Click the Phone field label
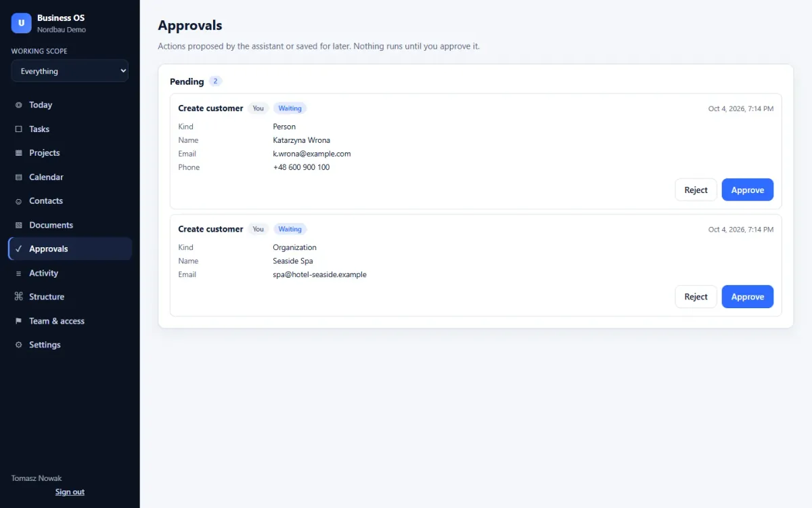This screenshot has height=508, width=812. click(x=189, y=167)
